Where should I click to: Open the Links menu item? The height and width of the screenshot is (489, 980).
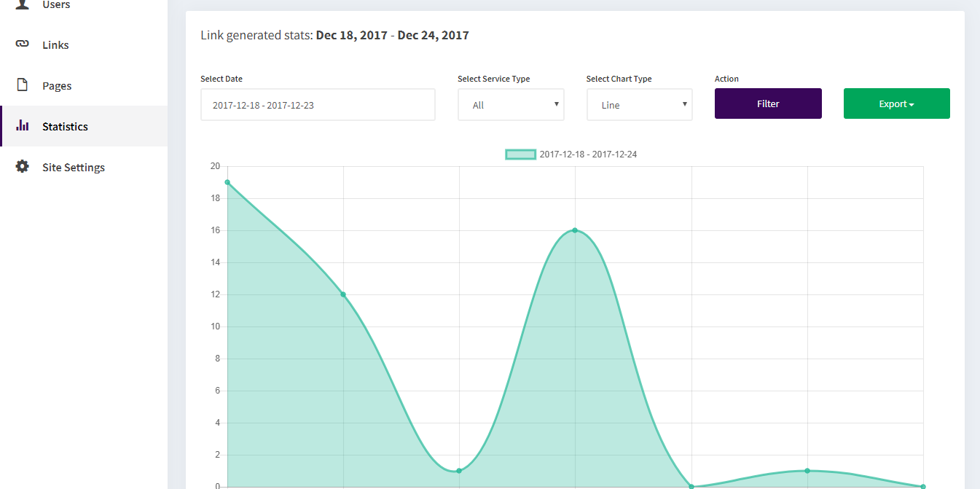(84, 44)
